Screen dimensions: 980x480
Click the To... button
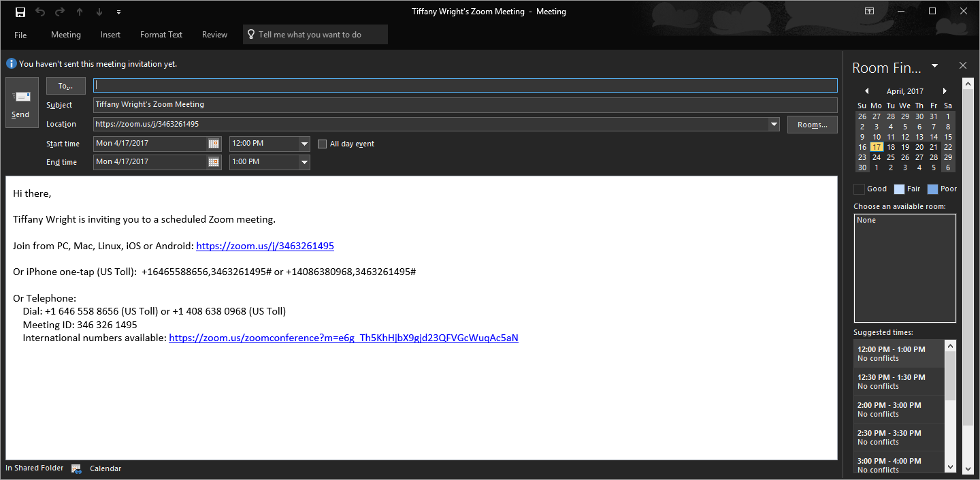[66, 86]
